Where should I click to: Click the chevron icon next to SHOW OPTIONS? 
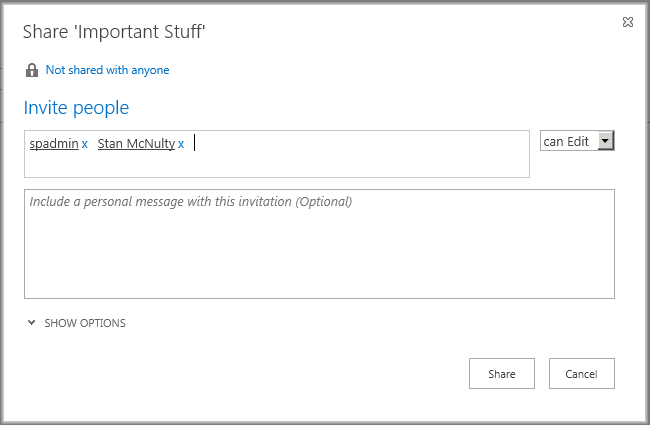pyautogui.click(x=32, y=323)
